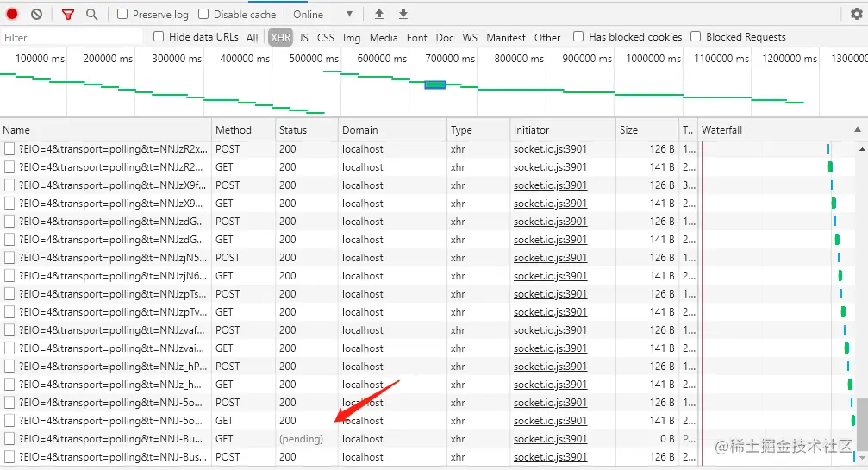Sort by the Size column header
Image resolution: width=868 pixels, height=470 pixels.
point(646,130)
